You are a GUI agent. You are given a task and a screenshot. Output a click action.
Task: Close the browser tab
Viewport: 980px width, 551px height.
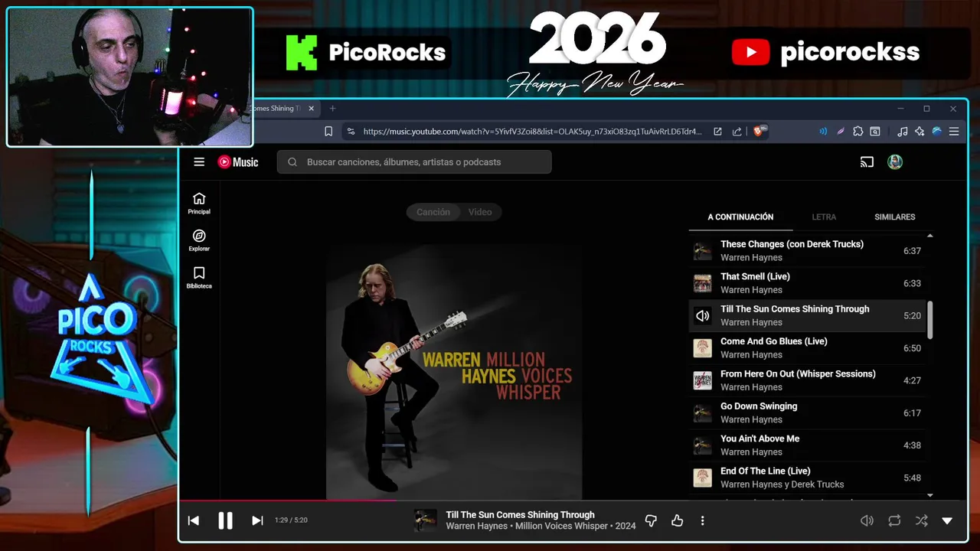pyautogui.click(x=311, y=109)
